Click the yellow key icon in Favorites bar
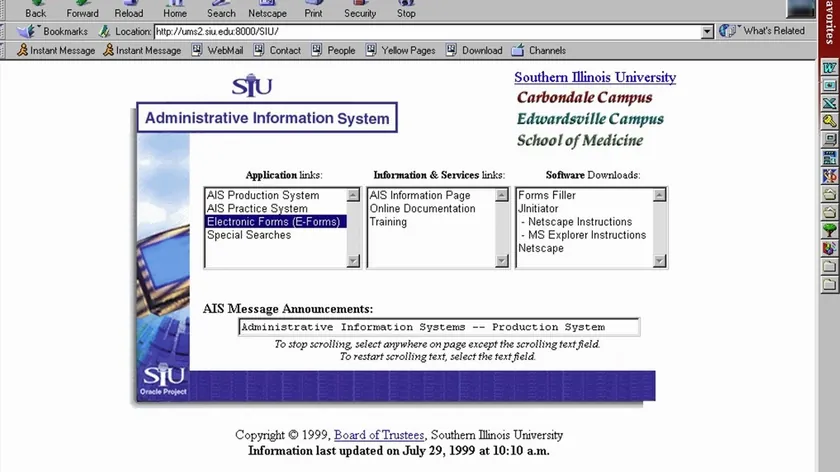The image size is (840, 472). coord(829,122)
